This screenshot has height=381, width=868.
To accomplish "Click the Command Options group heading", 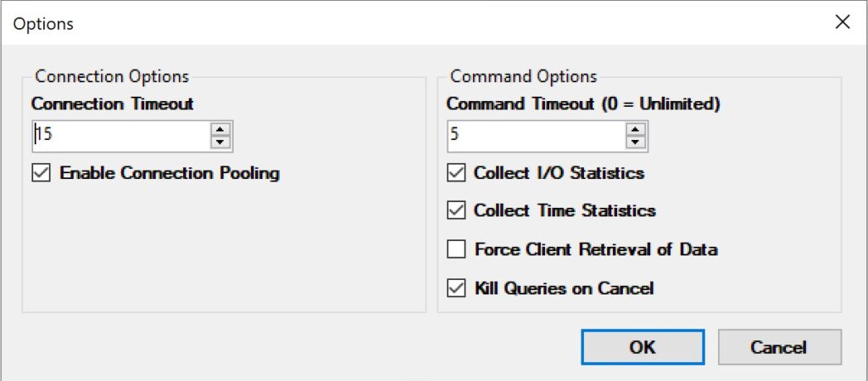I will coord(524,76).
